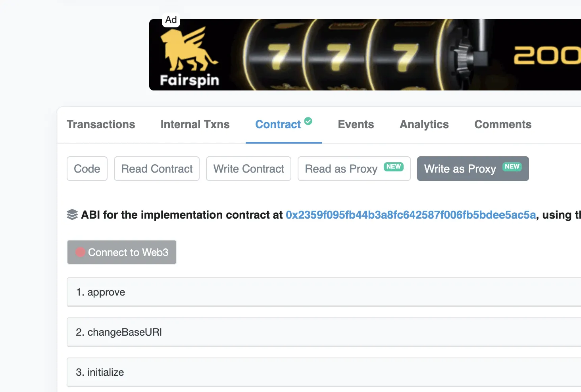This screenshot has height=392, width=581.
Task: Switch to the Transactions tab
Action: click(101, 125)
